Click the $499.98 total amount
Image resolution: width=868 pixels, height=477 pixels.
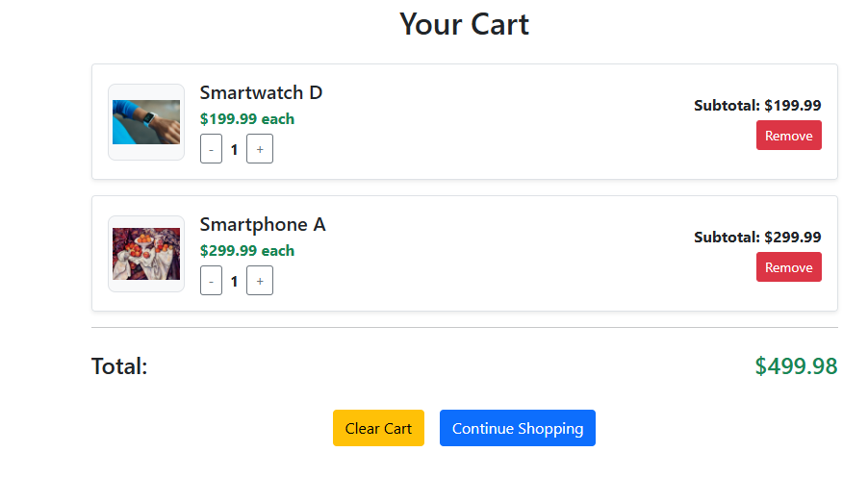pos(796,366)
